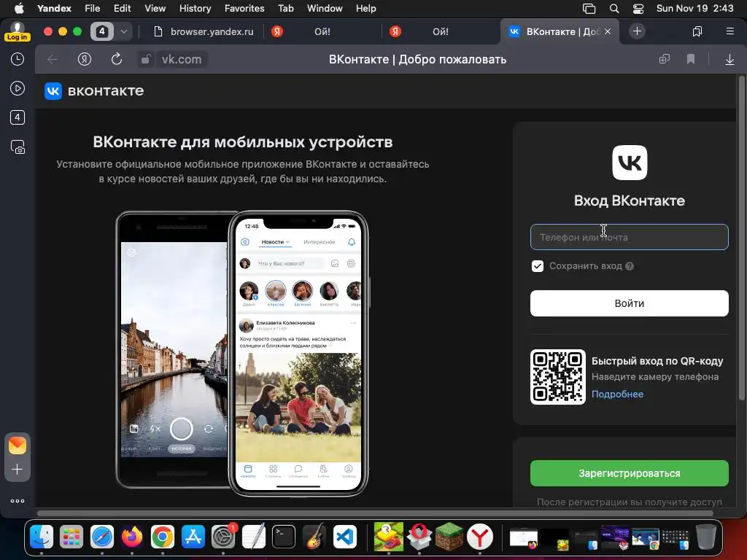Image resolution: width=747 pixels, height=560 pixels.
Task: Reload the vk.com page
Action: tap(116, 60)
